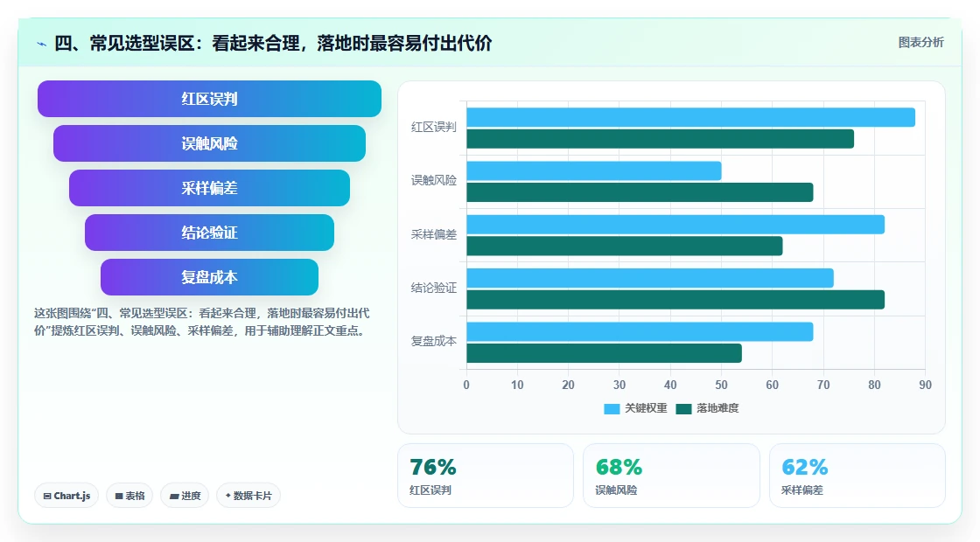Click the 采样偏差 blue 关键权重 bar
980x542 pixels.
pyautogui.click(x=675, y=225)
